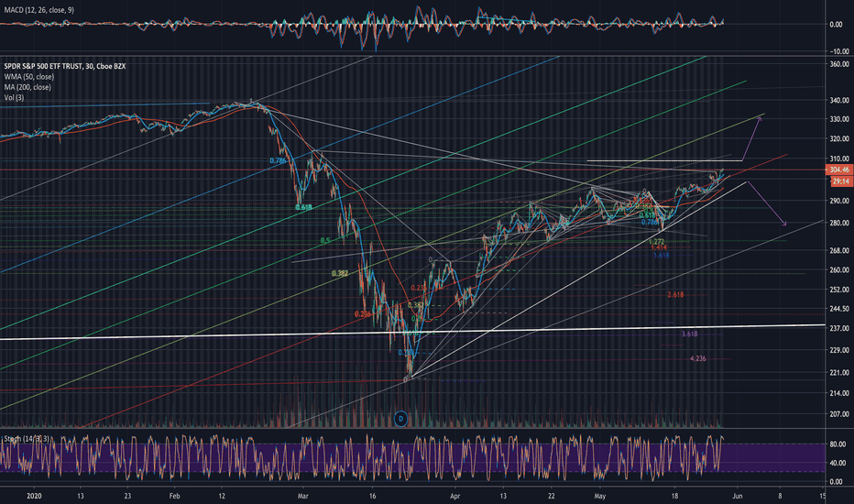Click the 268.00 price axis label
This screenshot has width=854, height=504.
839,251
